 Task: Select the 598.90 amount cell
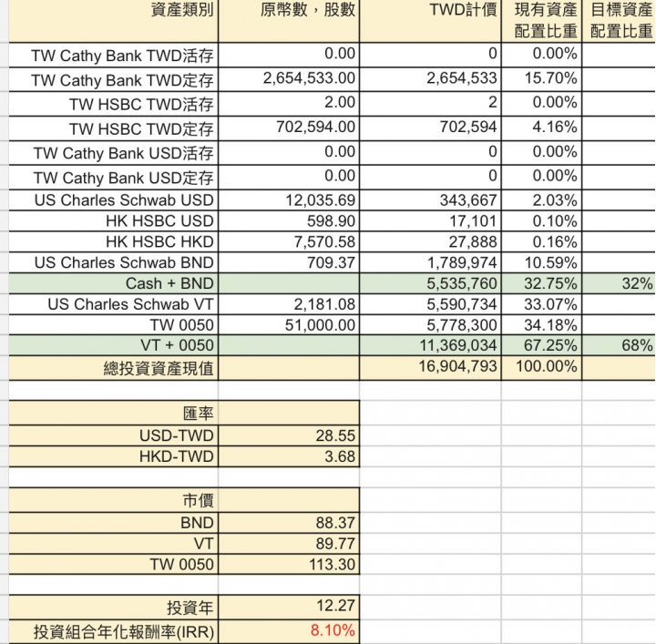[x=289, y=220]
